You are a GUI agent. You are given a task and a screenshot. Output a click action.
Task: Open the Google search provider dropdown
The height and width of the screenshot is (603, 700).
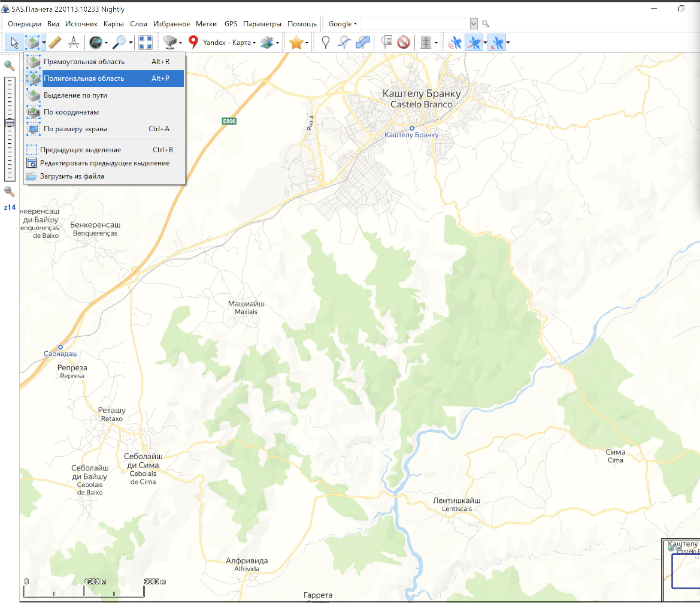tap(343, 24)
